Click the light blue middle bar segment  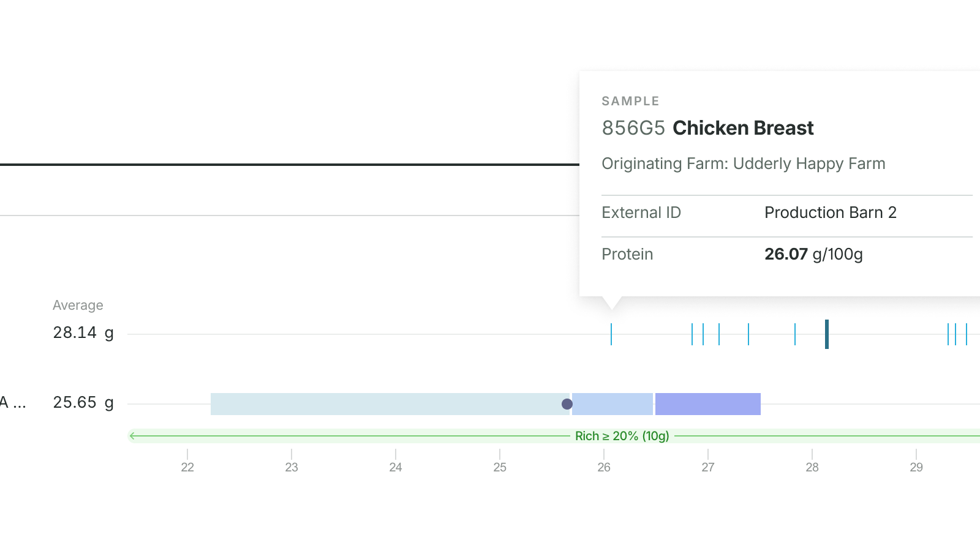(612, 404)
